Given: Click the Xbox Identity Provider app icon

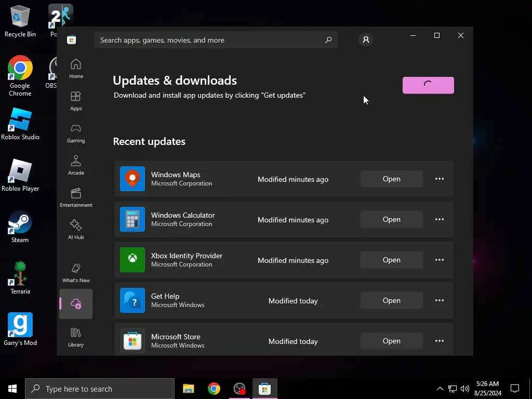Looking at the screenshot, I should coord(132,260).
